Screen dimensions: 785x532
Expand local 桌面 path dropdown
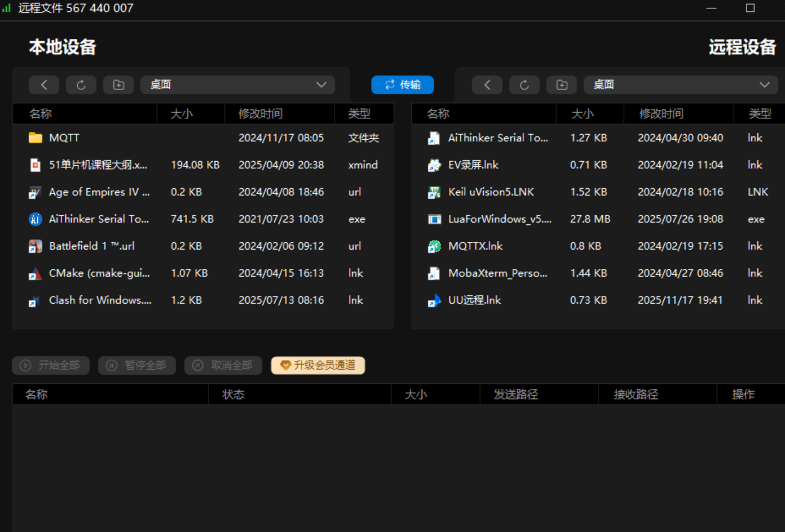tap(321, 85)
